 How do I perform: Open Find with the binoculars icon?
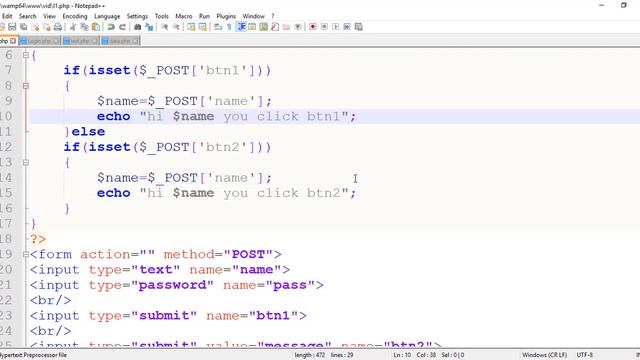click(x=138, y=27)
